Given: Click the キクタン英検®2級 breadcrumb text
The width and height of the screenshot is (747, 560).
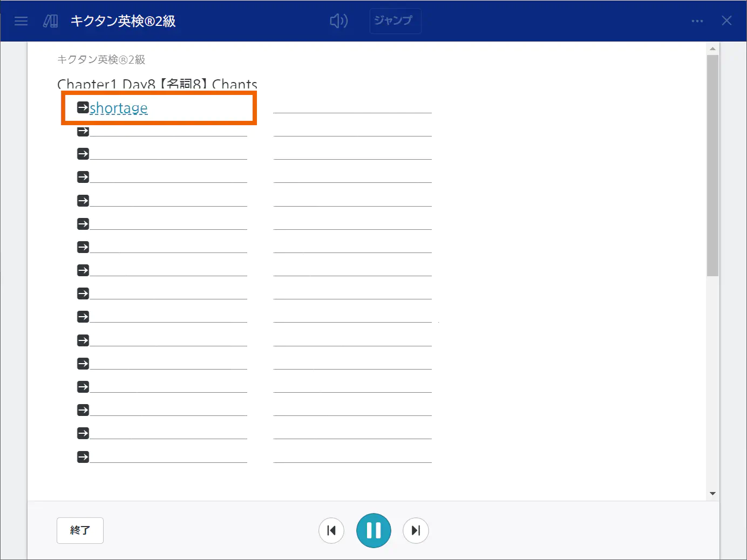Looking at the screenshot, I should [x=101, y=59].
